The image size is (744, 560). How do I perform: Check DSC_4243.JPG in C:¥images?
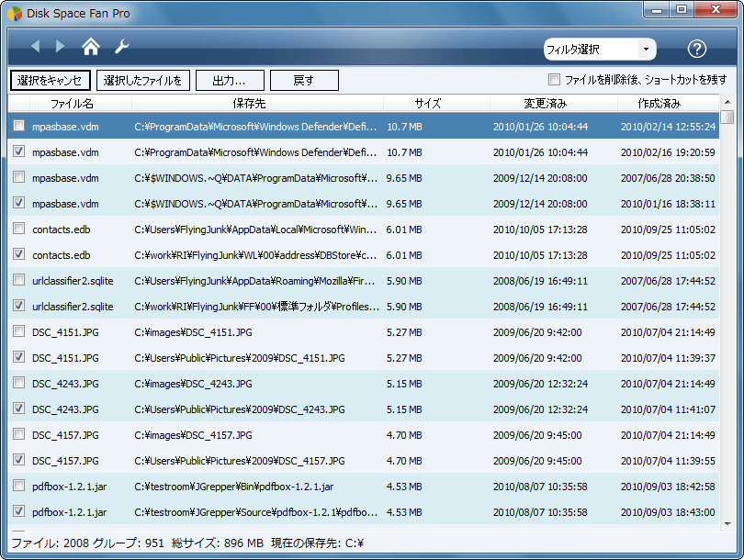pos(19,382)
